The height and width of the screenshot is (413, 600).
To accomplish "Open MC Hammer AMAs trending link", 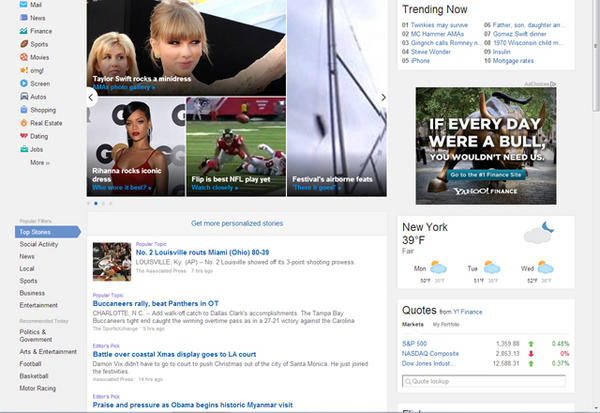I will pos(437,34).
